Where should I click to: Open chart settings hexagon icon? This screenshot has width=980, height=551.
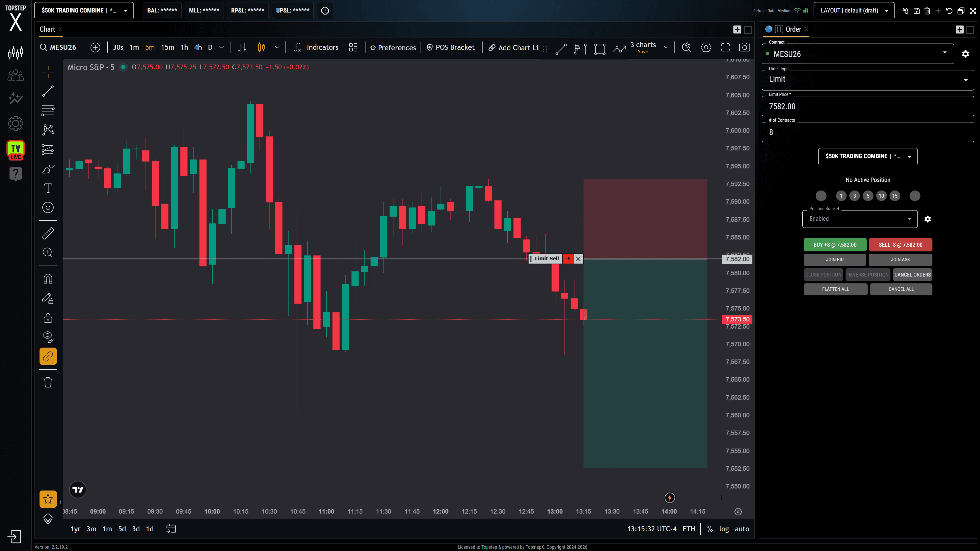pos(706,47)
